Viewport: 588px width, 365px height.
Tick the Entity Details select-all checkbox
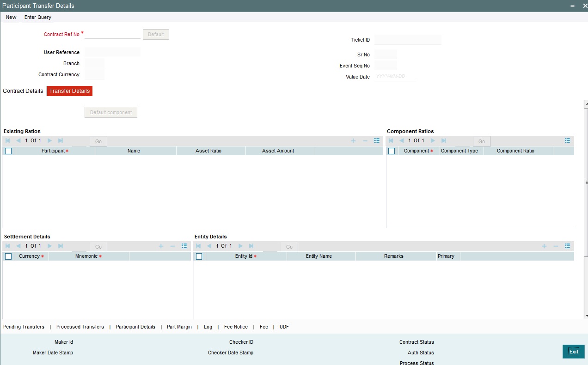tap(199, 256)
